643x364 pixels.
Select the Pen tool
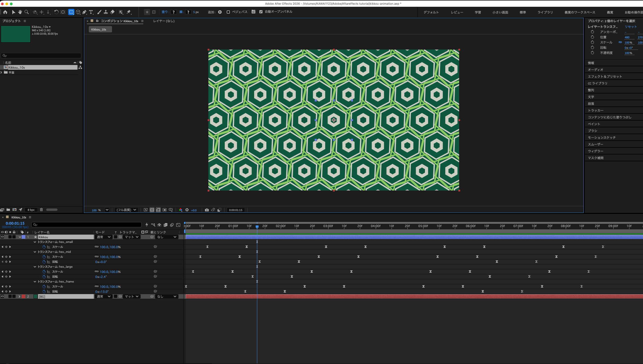(84, 12)
